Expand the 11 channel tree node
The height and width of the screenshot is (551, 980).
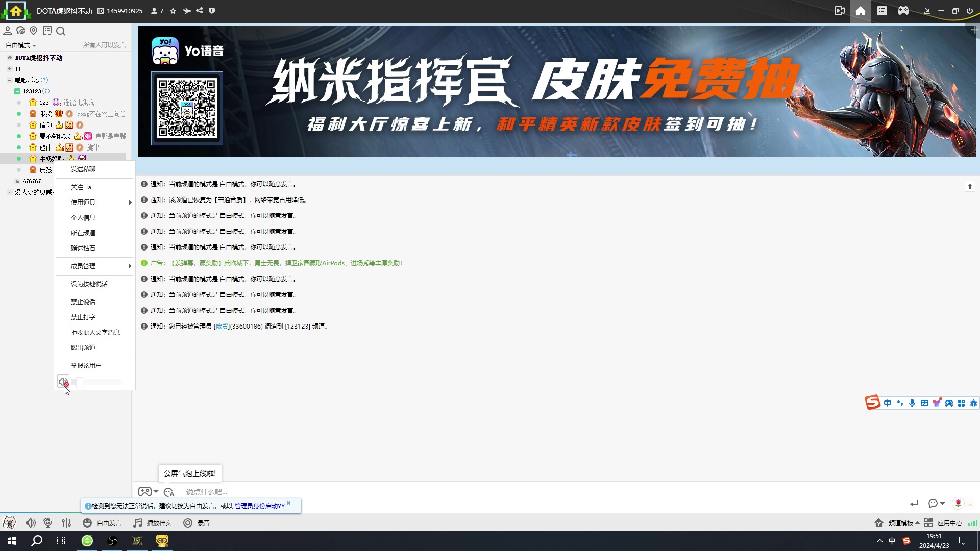coord(9,69)
